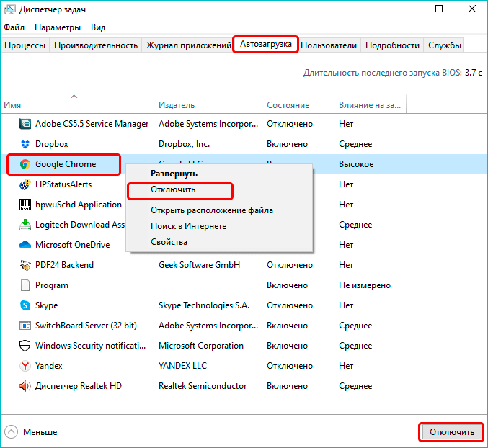
Task: Select the Microsoft OneDrive row name
Action: click(x=73, y=245)
